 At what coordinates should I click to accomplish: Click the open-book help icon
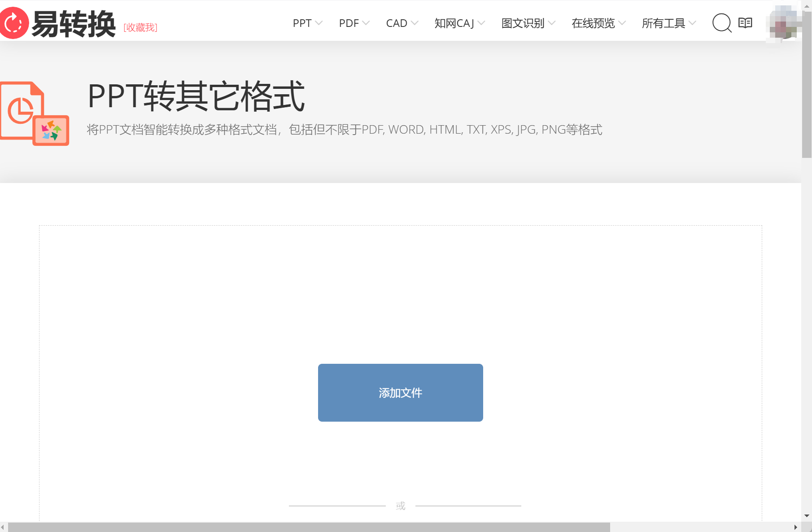tap(745, 23)
